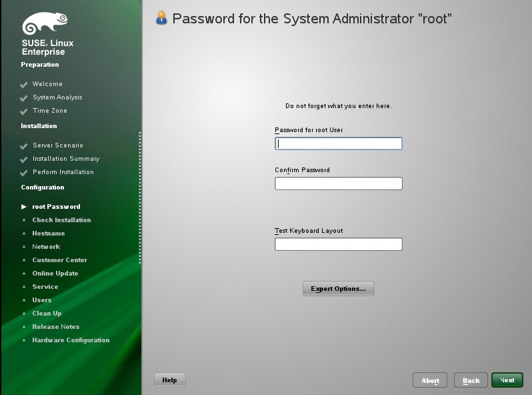Click the checkmark next to System Analysis

[24, 98]
